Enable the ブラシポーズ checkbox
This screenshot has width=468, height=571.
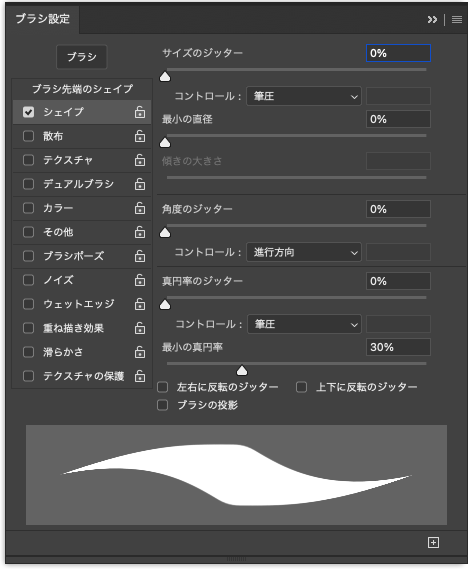click(x=28, y=256)
